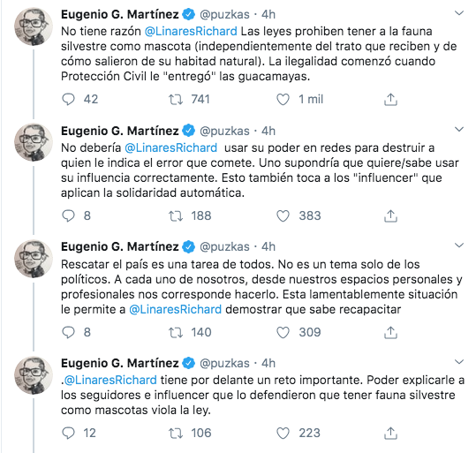Open @LinaresRichard mention starting the last tweet
The height and width of the screenshot is (453, 476).
tap(110, 380)
